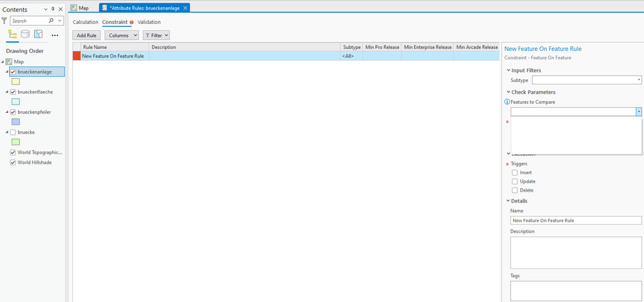
Task: Click the Constraint tab error indicator
Action: [132, 22]
